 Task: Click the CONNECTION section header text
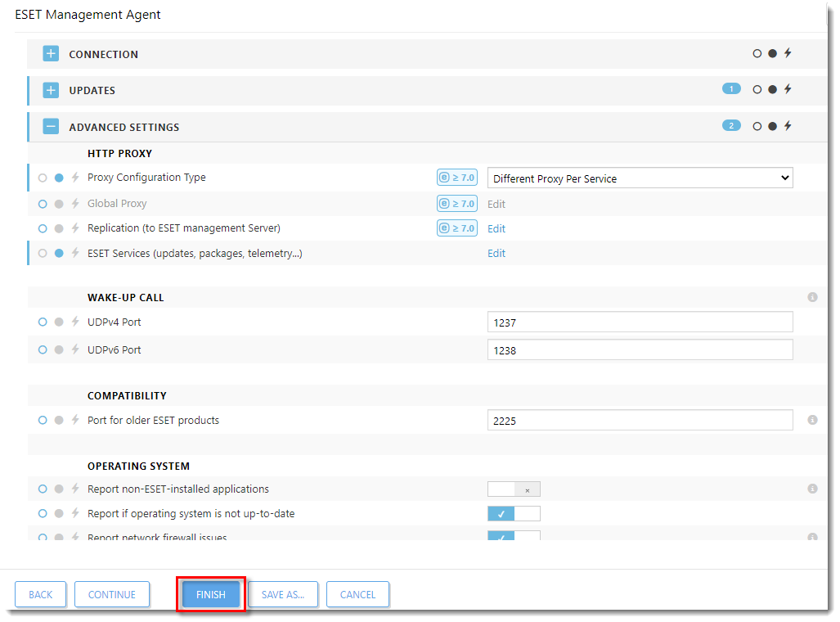103,54
